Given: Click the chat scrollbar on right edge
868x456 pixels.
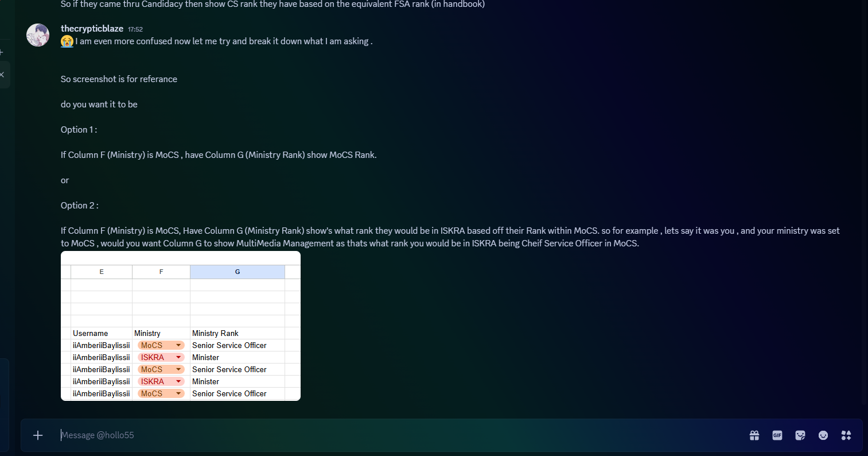Looking at the screenshot, I should [864, 201].
